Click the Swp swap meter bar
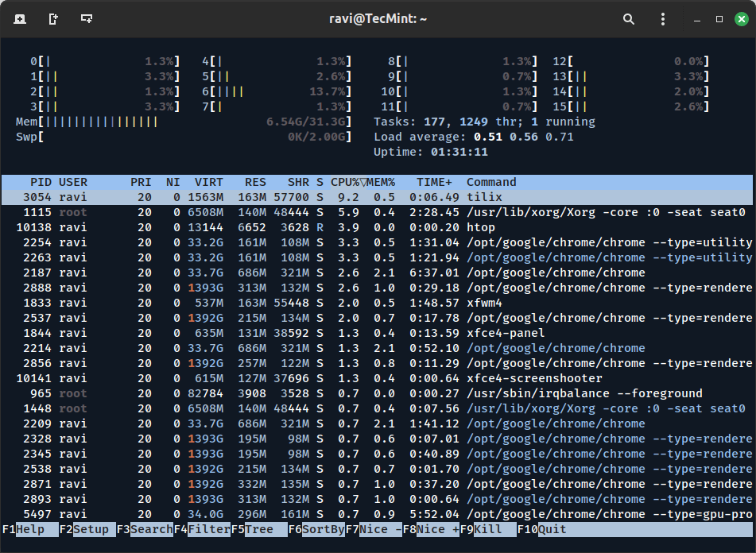 pyautogui.click(x=184, y=137)
